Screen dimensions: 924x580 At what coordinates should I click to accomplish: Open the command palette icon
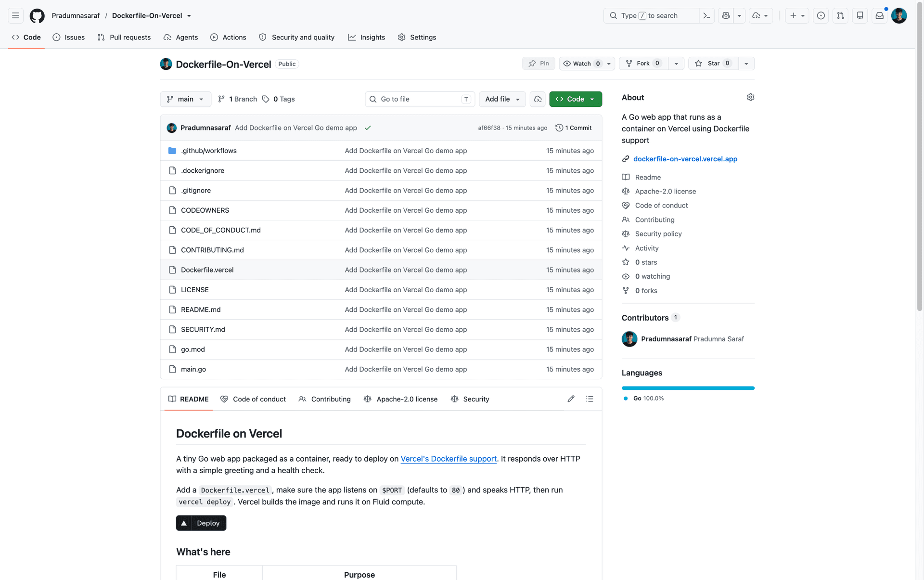(x=706, y=15)
